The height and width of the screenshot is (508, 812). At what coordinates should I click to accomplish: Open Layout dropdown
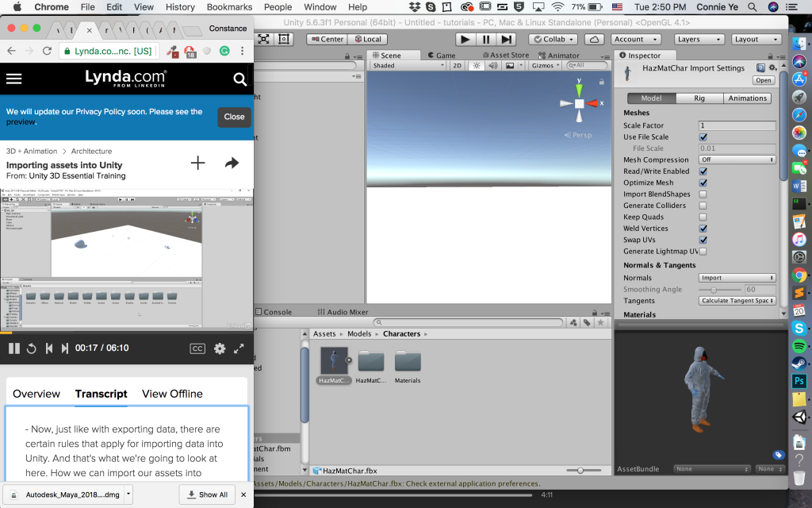(x=756, y=40)
